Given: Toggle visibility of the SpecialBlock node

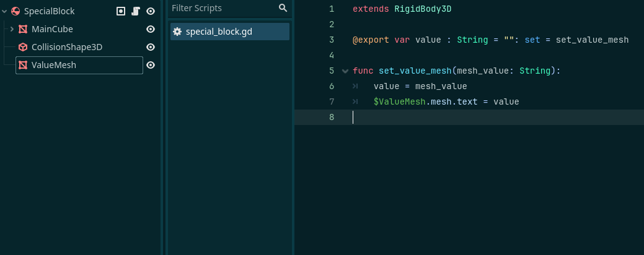Looking at the screenshot, I should (151, 11).
